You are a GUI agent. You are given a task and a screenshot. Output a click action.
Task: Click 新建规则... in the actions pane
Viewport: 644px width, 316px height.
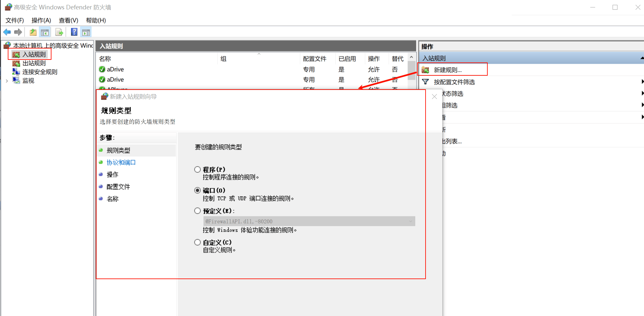pos(448,70)
